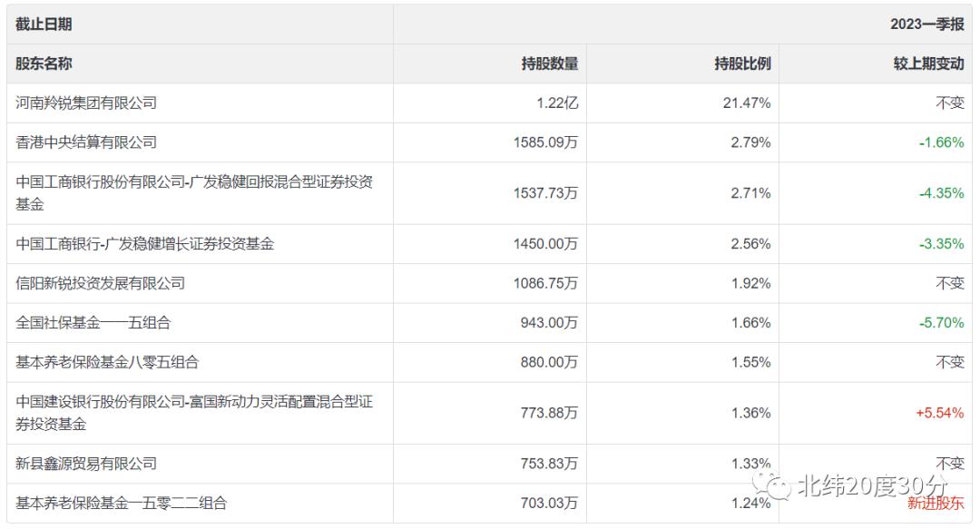
Task: Open shareholder 香港中央结算有限公司
Action: [86, 142]
